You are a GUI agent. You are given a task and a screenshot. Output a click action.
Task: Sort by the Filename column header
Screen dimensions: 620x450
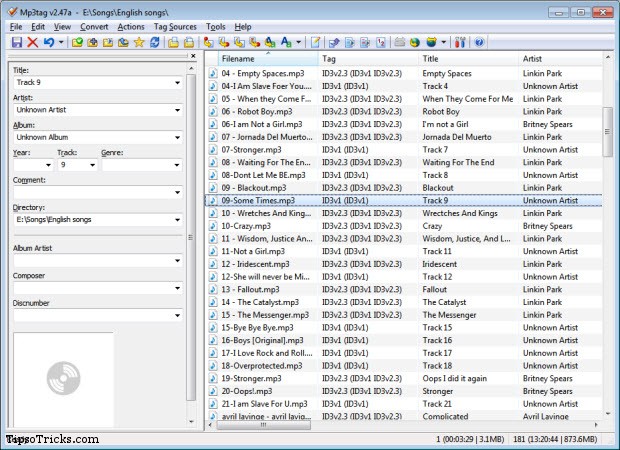268,59
